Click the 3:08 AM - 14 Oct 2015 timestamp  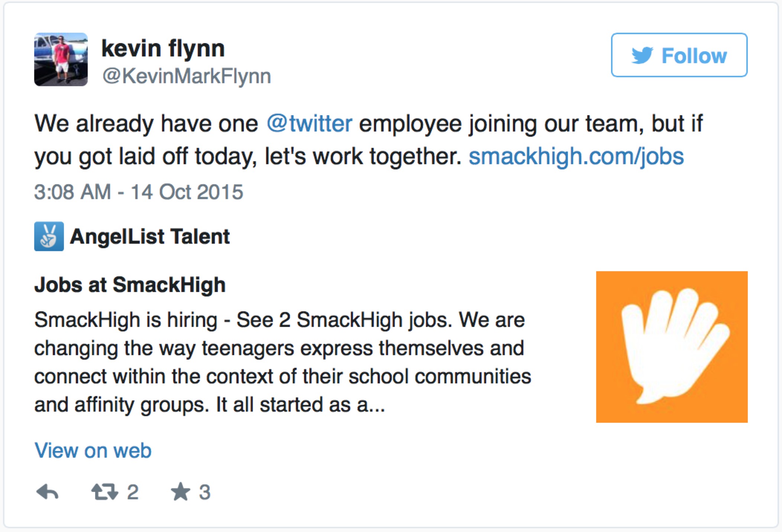pyautogui.click(x=139, y=192)
